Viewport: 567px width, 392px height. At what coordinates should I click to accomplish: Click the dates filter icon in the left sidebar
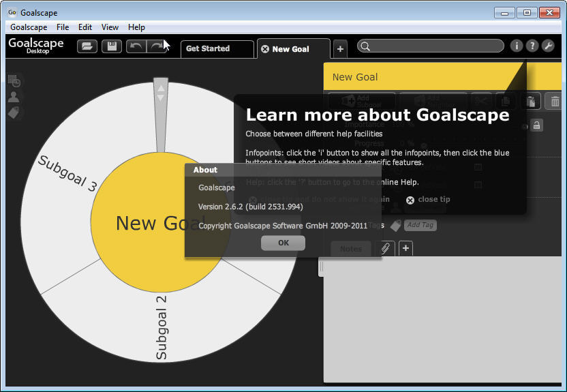14,81
